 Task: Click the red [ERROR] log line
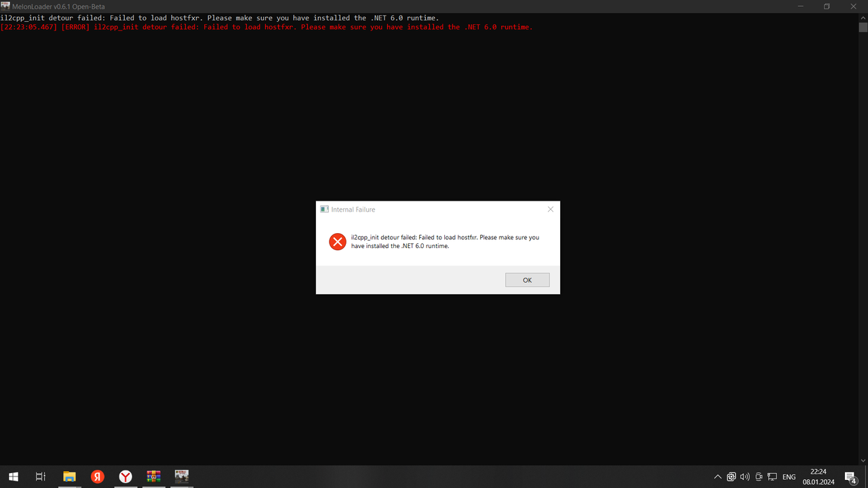click(267, 27)
